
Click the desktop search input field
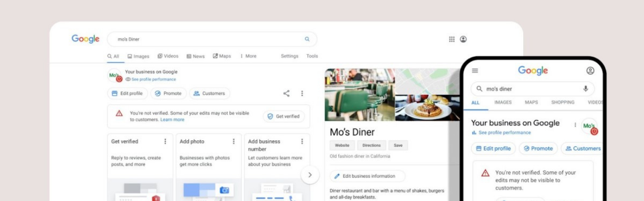[208, 39]
